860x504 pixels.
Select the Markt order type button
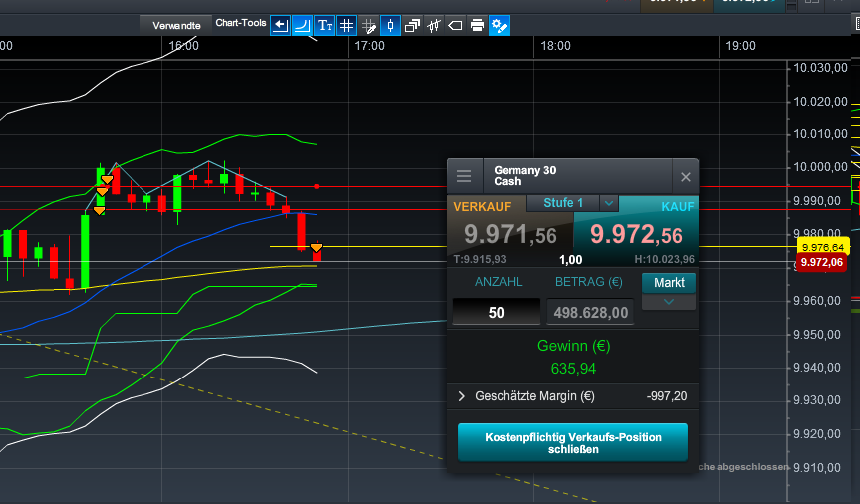point(669,283)
